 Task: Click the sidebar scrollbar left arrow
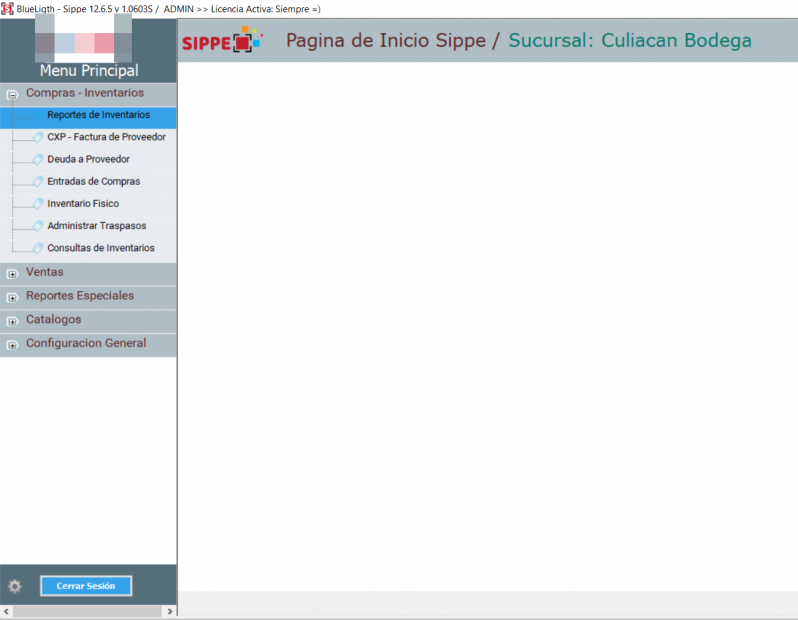7,611
